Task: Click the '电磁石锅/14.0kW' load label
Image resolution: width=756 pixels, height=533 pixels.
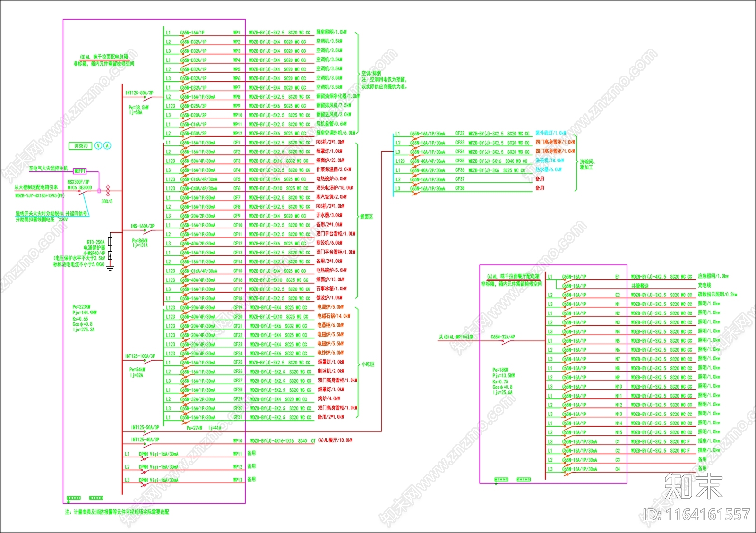Action: (x=334, y=316)
